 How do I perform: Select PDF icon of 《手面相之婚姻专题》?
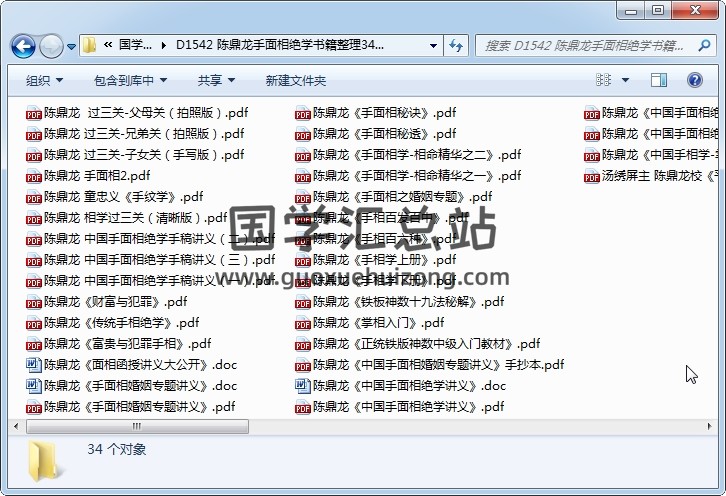(x=302, y=197)
